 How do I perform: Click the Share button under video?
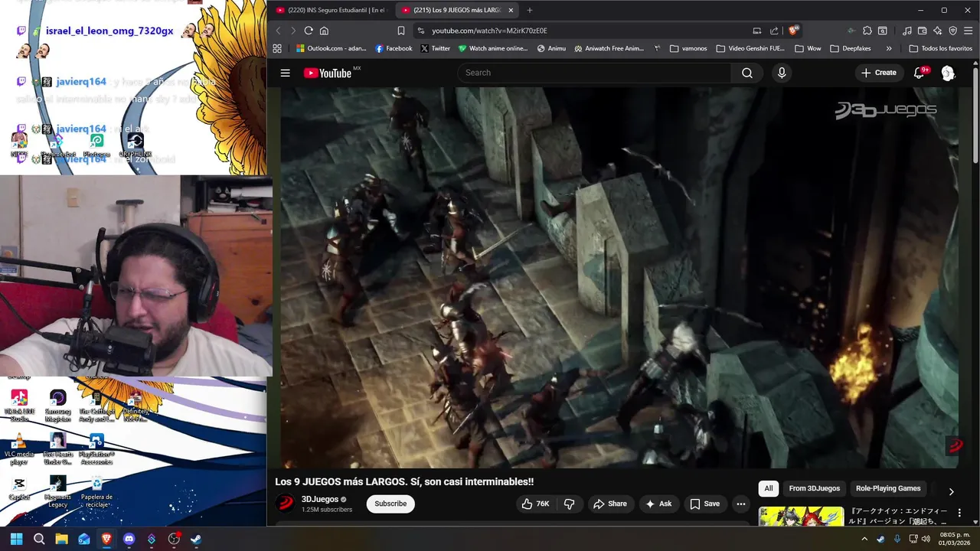(x=609, y=504)
